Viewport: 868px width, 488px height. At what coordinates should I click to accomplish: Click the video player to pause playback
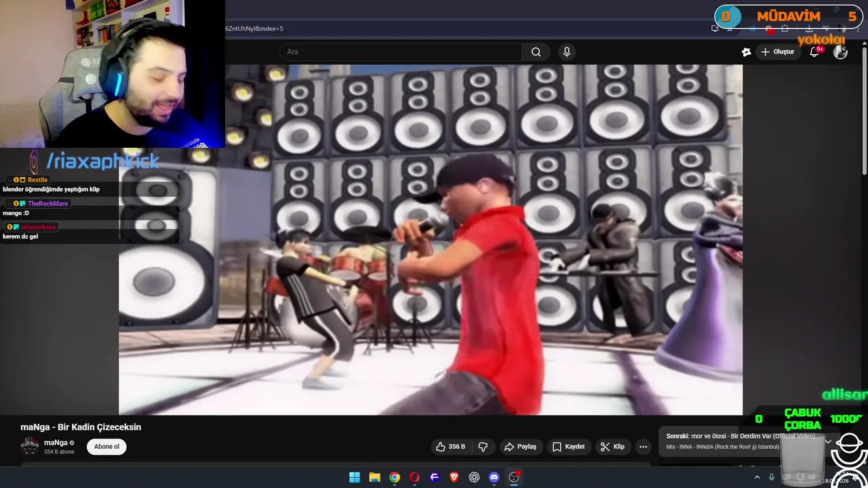click(x=431, y=239)
